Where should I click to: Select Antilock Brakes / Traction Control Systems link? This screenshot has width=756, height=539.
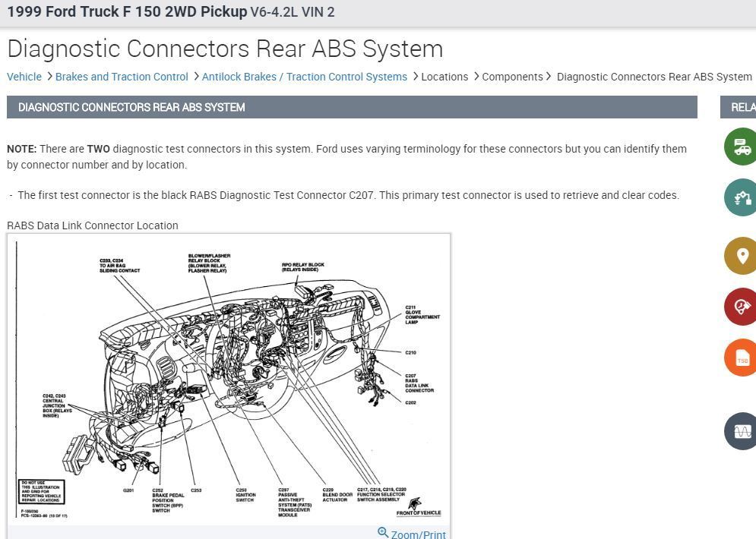click(x=304, y=77)
